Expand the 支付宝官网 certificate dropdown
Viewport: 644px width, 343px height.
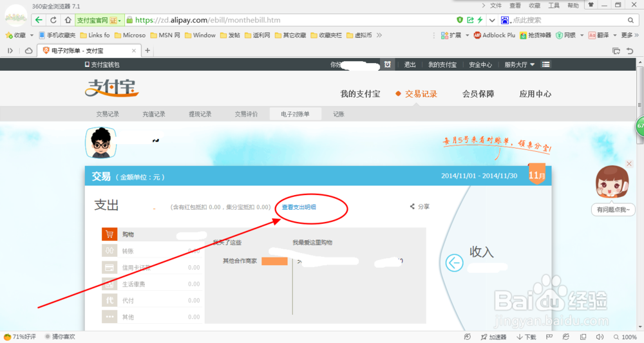(120, 20)
